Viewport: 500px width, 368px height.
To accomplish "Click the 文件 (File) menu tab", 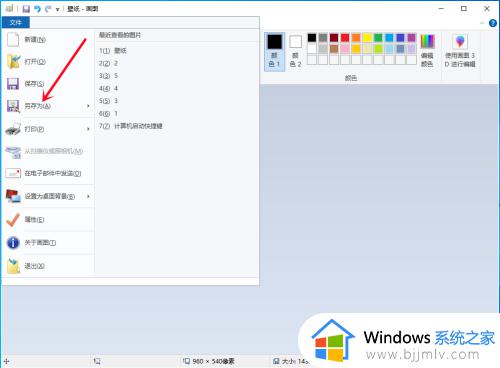I will pyautogui.click(x=16, y=23).
